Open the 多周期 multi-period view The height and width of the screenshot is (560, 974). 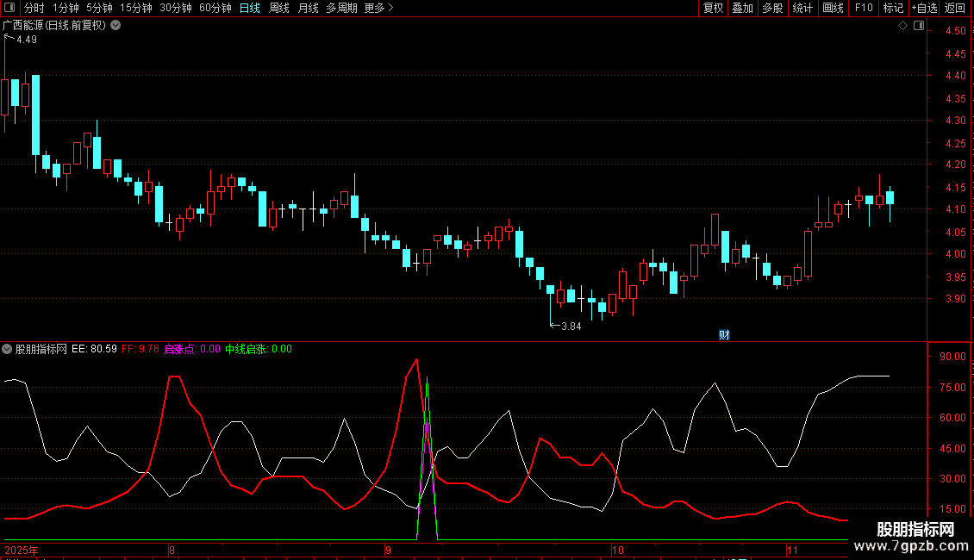pyautogui.click(x=341, y=8)
